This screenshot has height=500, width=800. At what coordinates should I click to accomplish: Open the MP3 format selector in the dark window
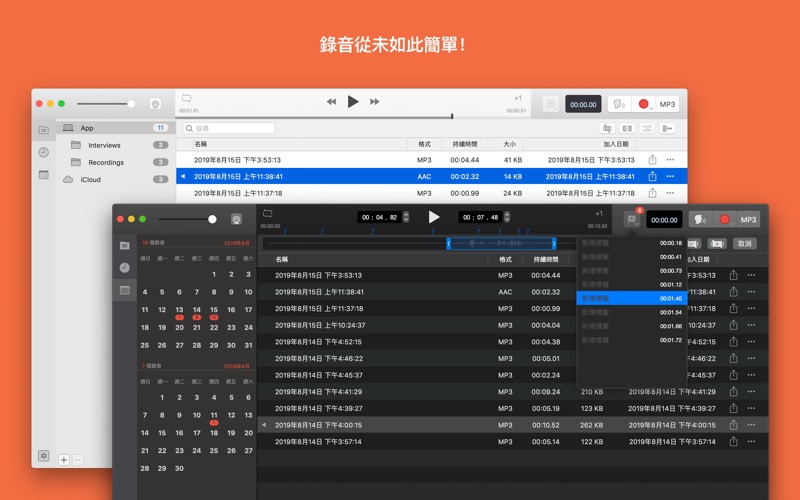click(x=748, y=219)
